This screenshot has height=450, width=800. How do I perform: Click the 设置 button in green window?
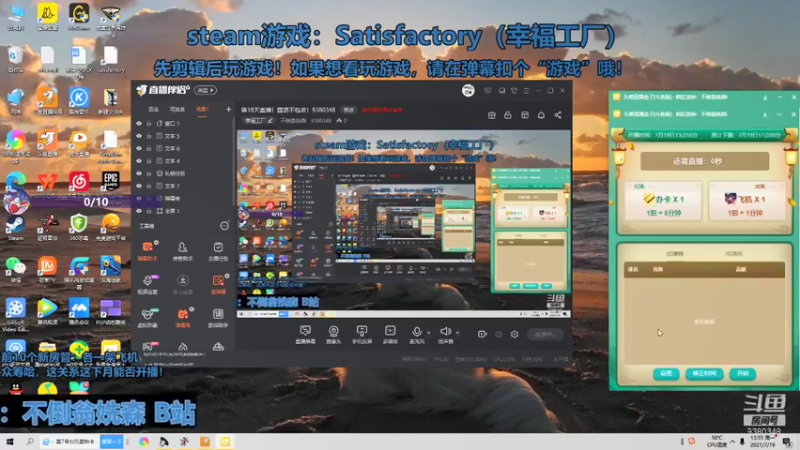pyautogui.click(x=665, y=373)
